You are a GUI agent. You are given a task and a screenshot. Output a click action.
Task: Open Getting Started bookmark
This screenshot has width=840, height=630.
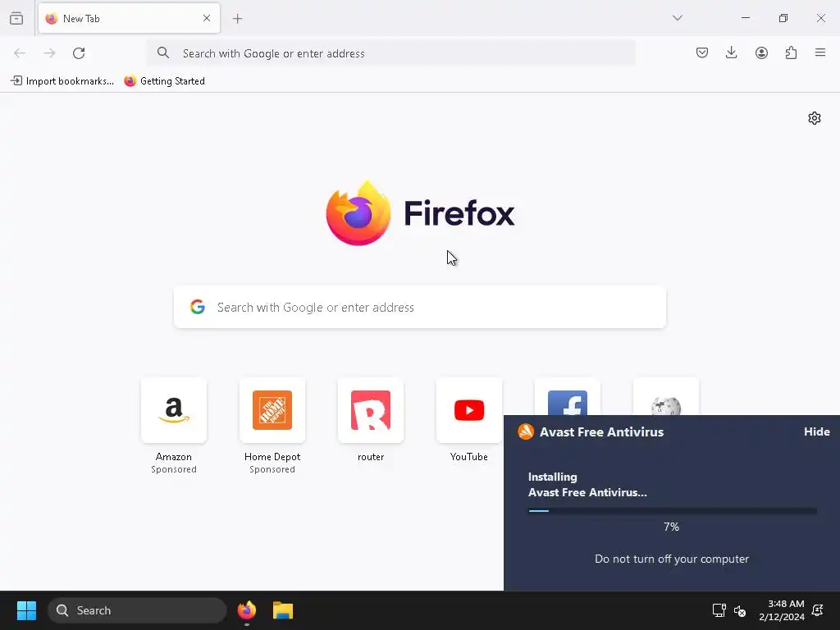(x=164, y=81)
